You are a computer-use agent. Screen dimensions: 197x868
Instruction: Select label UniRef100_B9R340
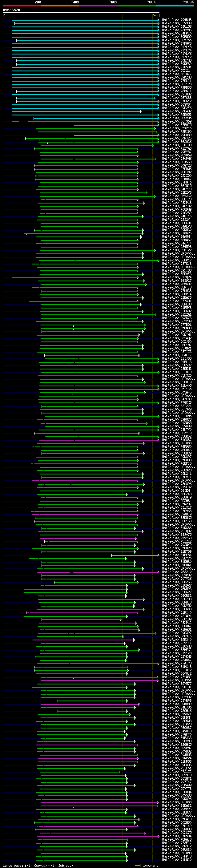click(177, 640)
